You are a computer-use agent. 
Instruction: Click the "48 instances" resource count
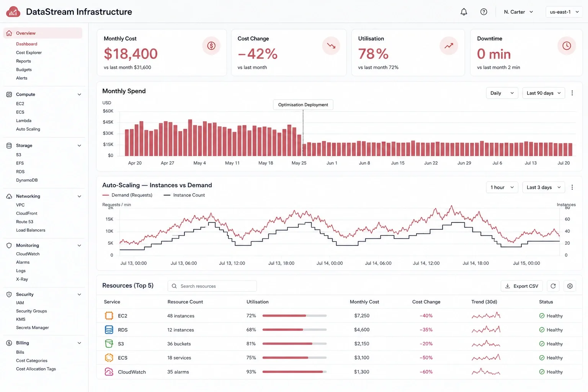(x=181, y=316)
